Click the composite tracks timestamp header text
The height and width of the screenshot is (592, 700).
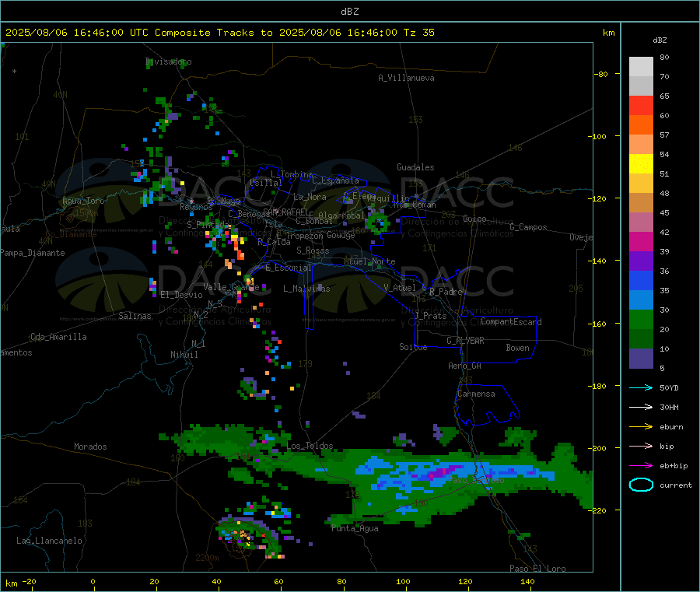pyautogui.click(x=220, y=33)
